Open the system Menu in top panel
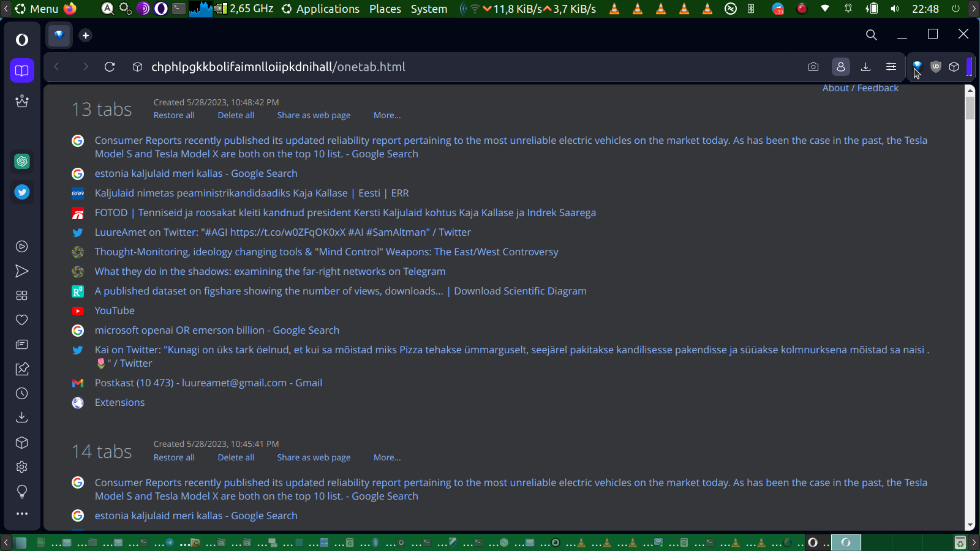Screen dimensions: 980x551 pos(36,9)
